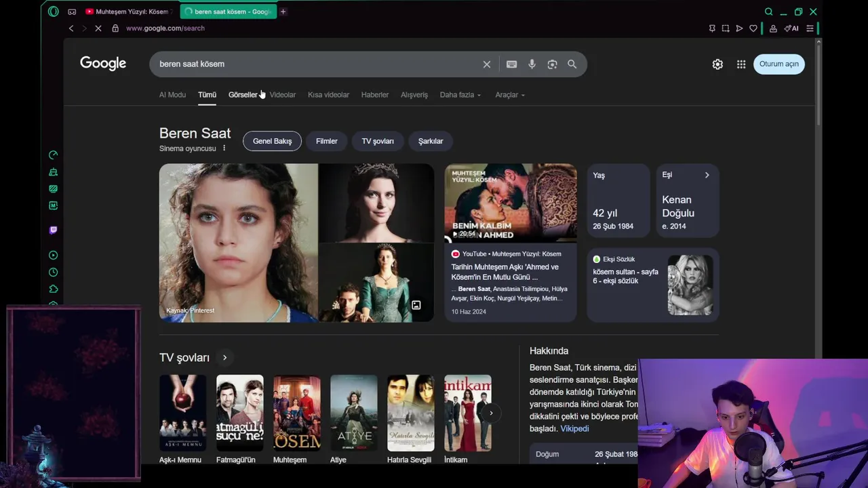The height and width of the screenshot is (488, 868).
Task: Open the browser AI assistant
Action: click(x=791, y=28)
